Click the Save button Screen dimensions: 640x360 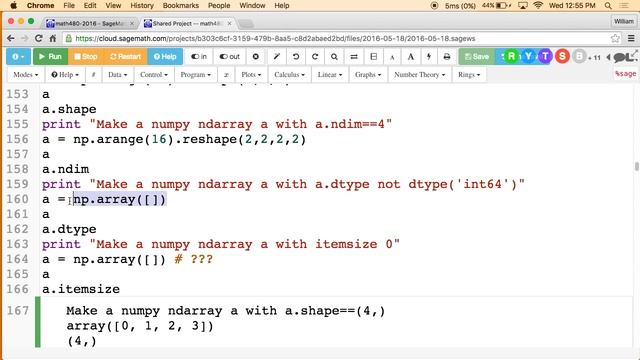pos(477,57)
